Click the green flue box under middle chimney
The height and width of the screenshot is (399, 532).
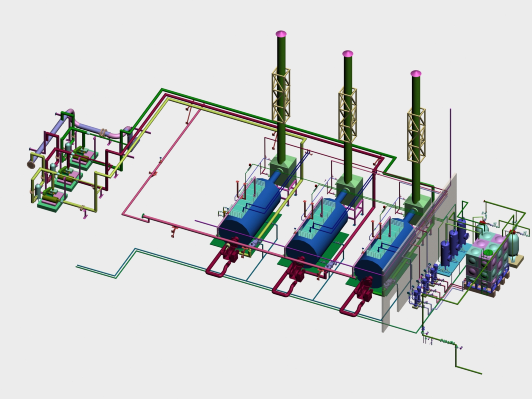tap(349, 189)
